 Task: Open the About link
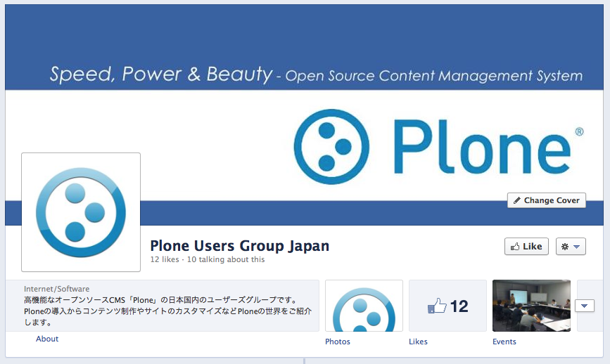pos(47,339)
